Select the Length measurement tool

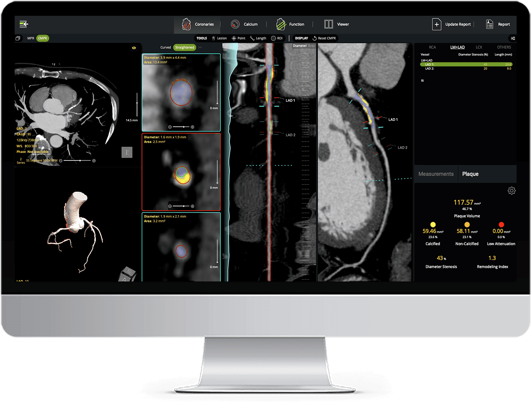[x=258, y=38]
